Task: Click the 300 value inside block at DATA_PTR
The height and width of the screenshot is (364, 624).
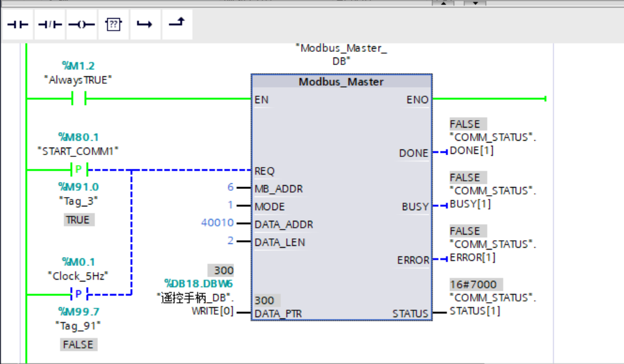Action: point(267,300)
